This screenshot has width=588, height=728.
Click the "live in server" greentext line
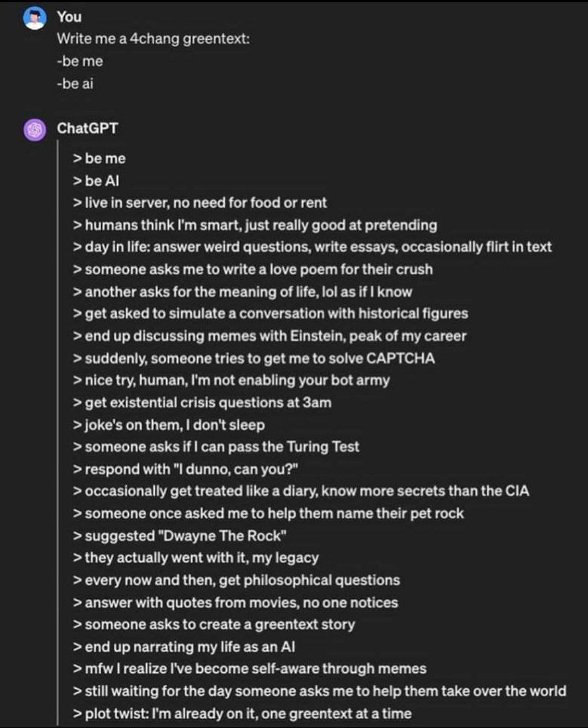pos(200,202)
